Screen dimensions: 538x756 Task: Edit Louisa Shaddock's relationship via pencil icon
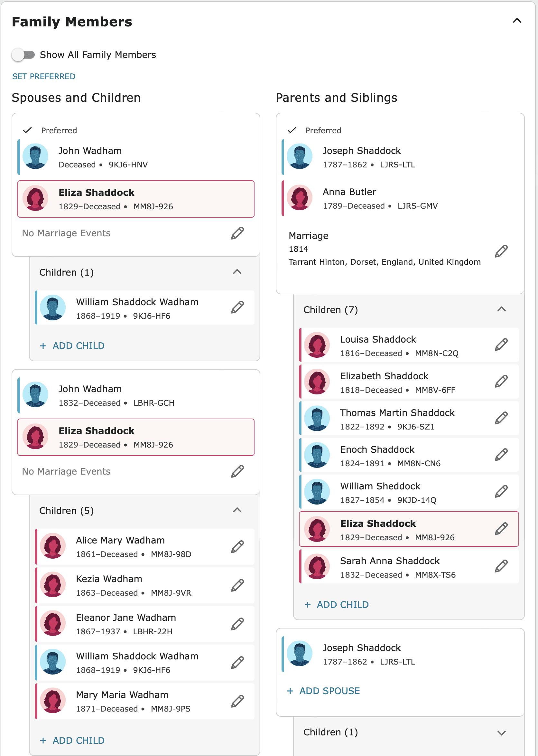coord(501,345)
